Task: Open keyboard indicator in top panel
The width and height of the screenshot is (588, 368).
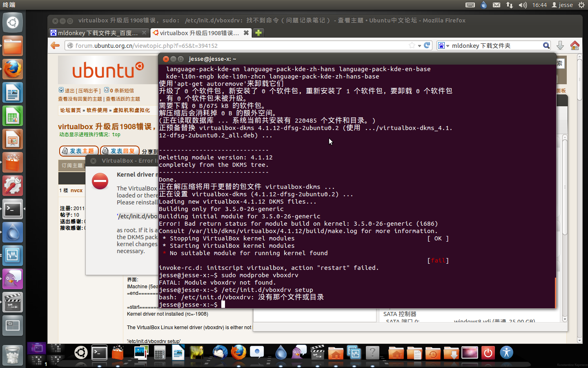Action: coord(470,5)
